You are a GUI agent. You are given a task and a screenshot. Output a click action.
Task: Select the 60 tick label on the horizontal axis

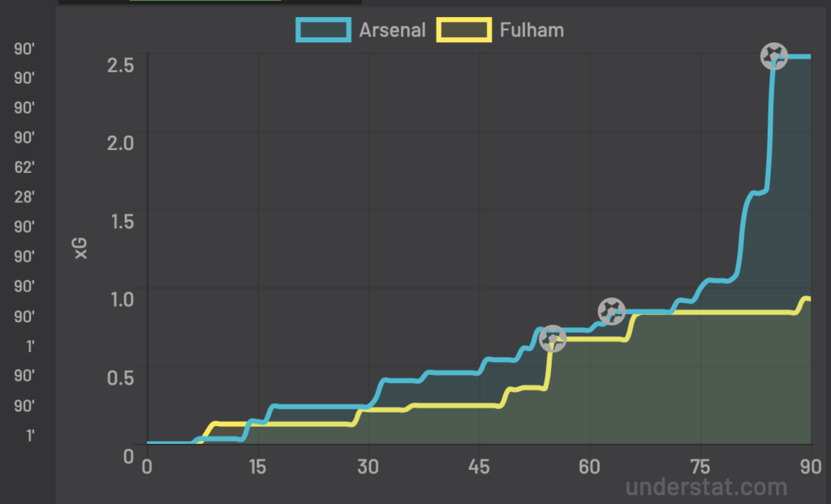589,467
